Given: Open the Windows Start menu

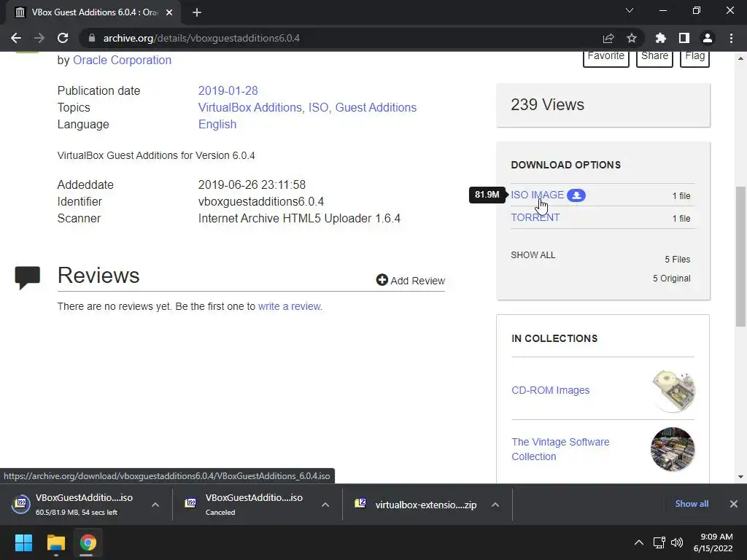Looking at the screenshot, I should 24,542.
